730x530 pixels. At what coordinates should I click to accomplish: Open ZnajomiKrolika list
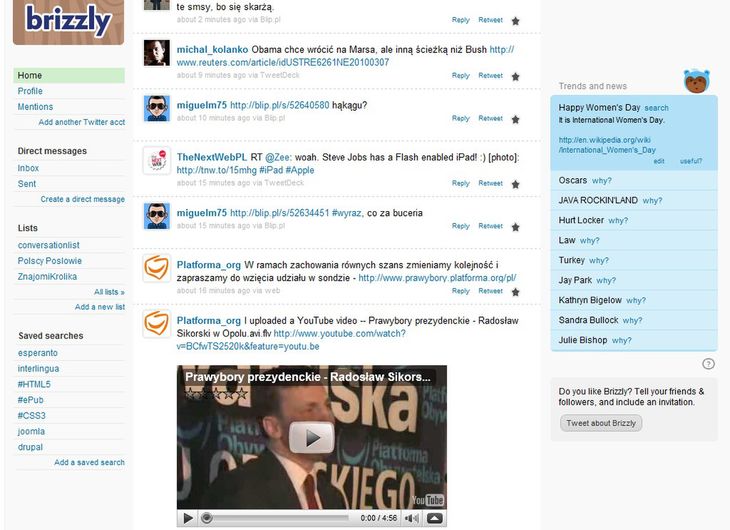pyautogui.click(x=47, y=277)
